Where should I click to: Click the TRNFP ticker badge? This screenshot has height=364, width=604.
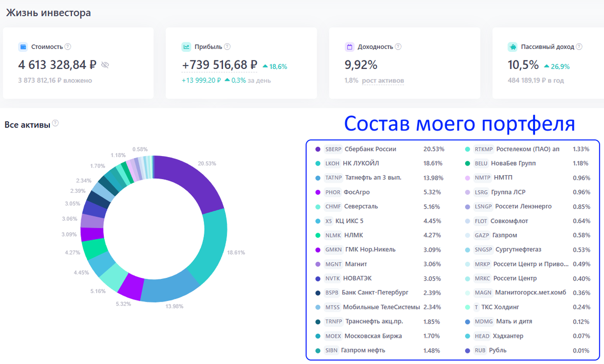334,321
